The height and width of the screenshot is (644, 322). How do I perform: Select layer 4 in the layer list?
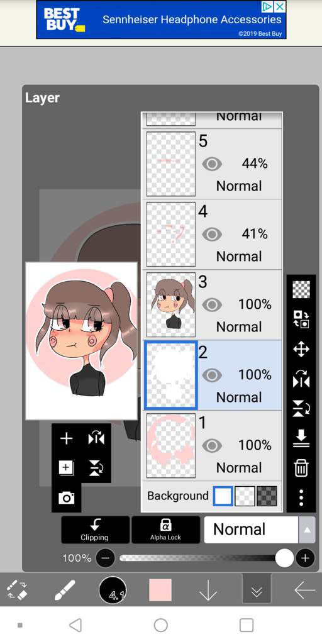click(213, 234)
